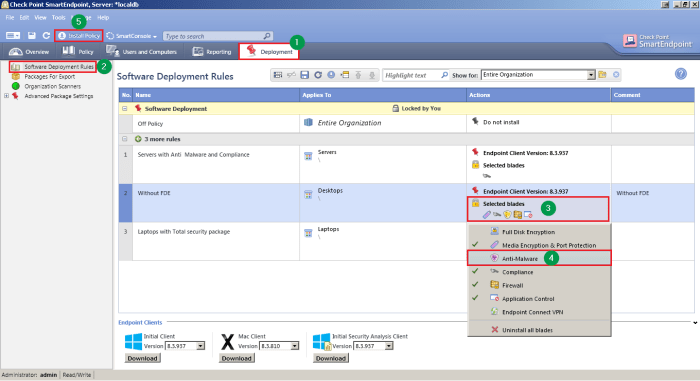The width and height of the screenshot is (700, 381).
Task: Download the Mac Client
Action: (237, 358)
